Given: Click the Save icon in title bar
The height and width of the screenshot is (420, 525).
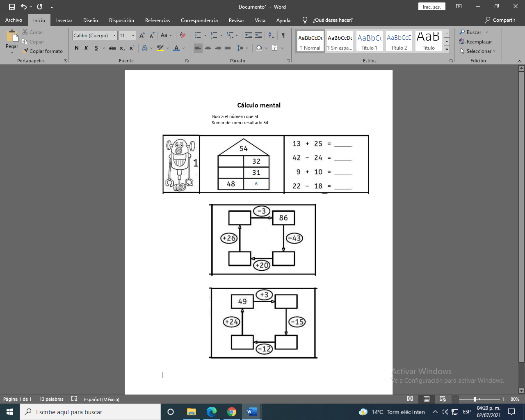Looking at the screenshot, I should (12, 7).
